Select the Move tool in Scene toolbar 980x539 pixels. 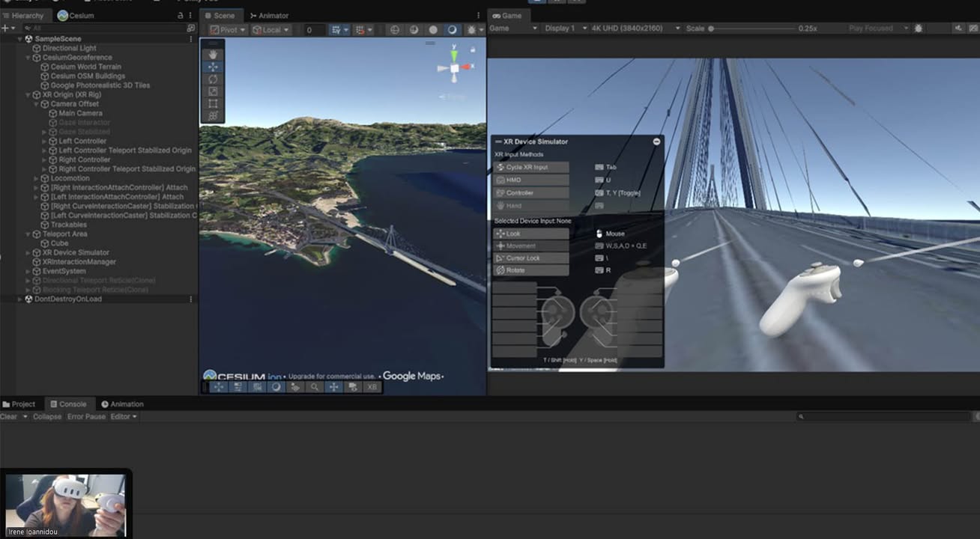[x=213, y=67]
